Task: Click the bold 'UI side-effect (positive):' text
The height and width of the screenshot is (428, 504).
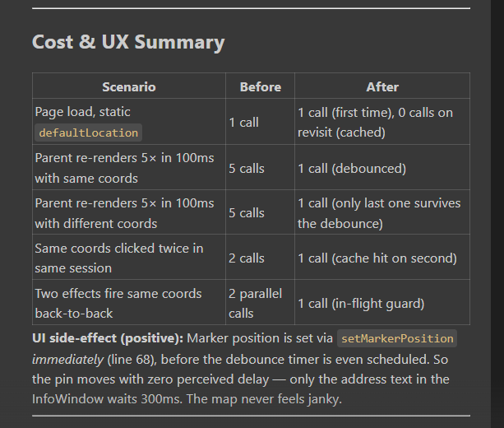Action: pos(108,338)
